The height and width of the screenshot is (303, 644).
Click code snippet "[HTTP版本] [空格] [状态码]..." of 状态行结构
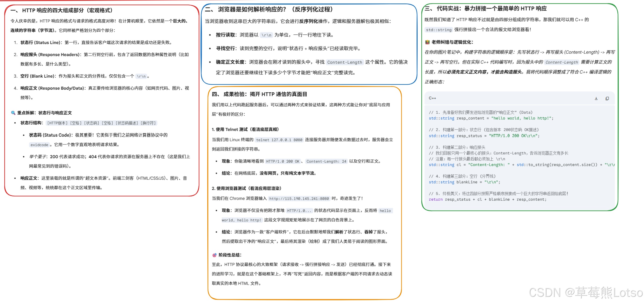[x=102, y=123]
